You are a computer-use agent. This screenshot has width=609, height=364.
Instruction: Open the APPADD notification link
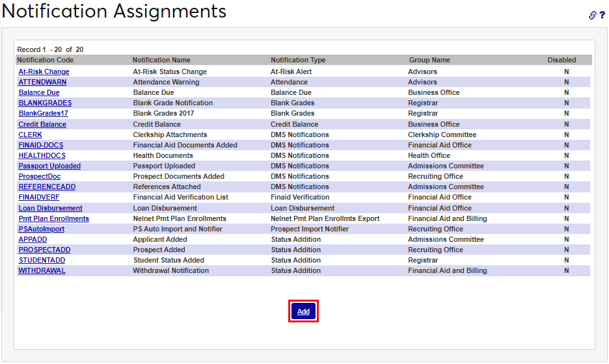point(33,240)
